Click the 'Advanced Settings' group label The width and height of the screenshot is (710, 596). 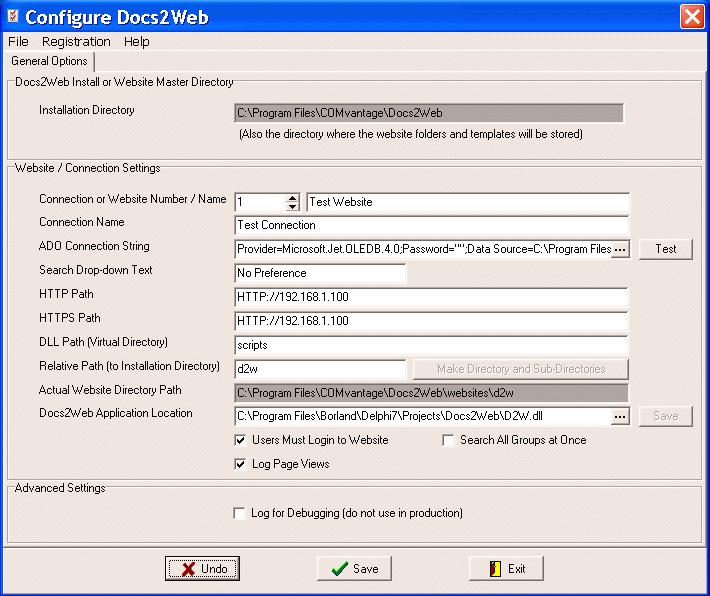click(60, 488)
